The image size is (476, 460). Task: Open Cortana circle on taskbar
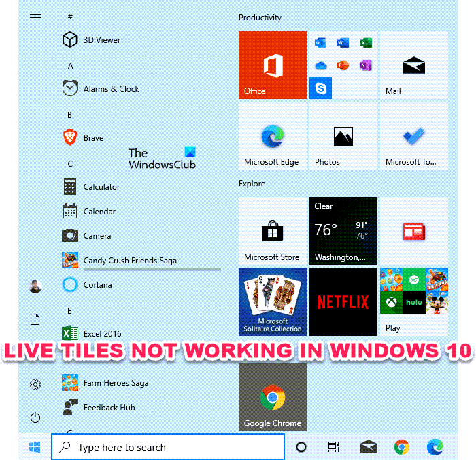click(301, 447)
